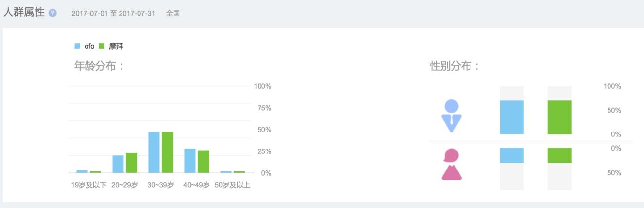Click the help question mark icon
This screenshot has width=644, height=208.
[52, 13]
